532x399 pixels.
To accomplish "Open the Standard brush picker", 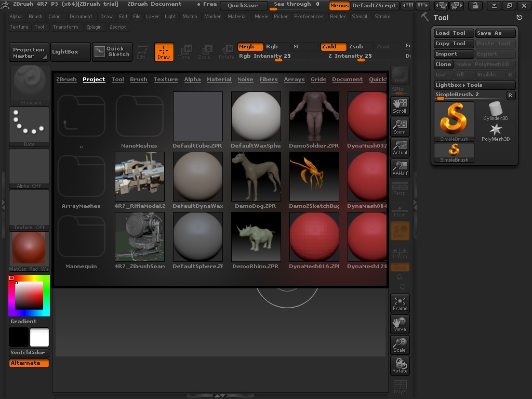I will click(x=30, y=85).
